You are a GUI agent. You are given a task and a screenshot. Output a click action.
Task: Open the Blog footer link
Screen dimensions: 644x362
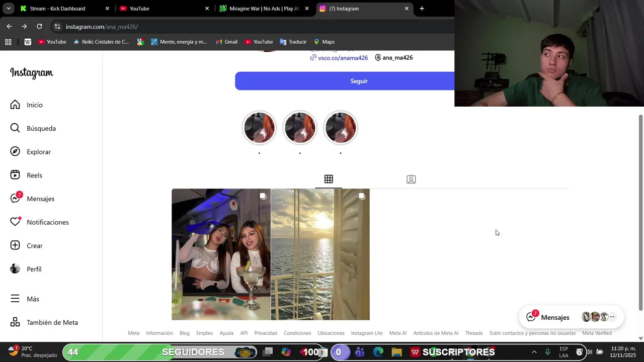point(185,333)
